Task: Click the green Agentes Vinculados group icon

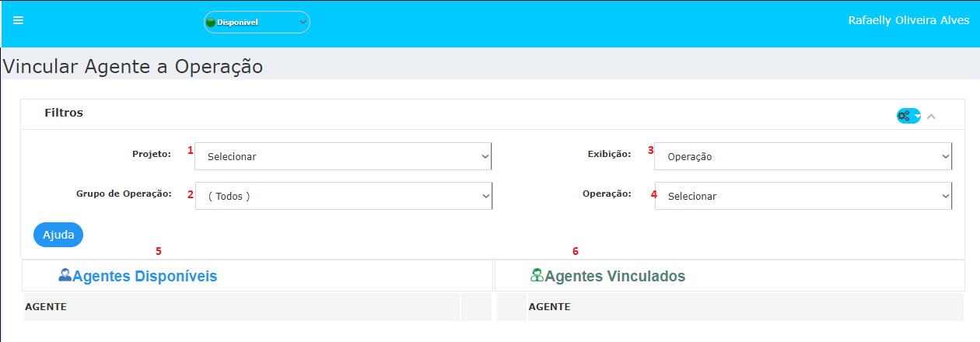Action: click(x=537, y=274)
